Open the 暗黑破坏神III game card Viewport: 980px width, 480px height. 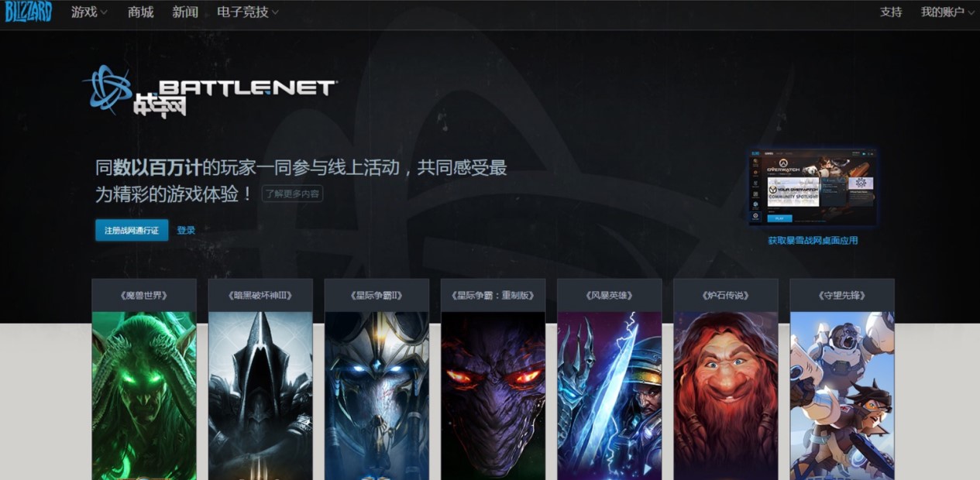tap(260, 379)
